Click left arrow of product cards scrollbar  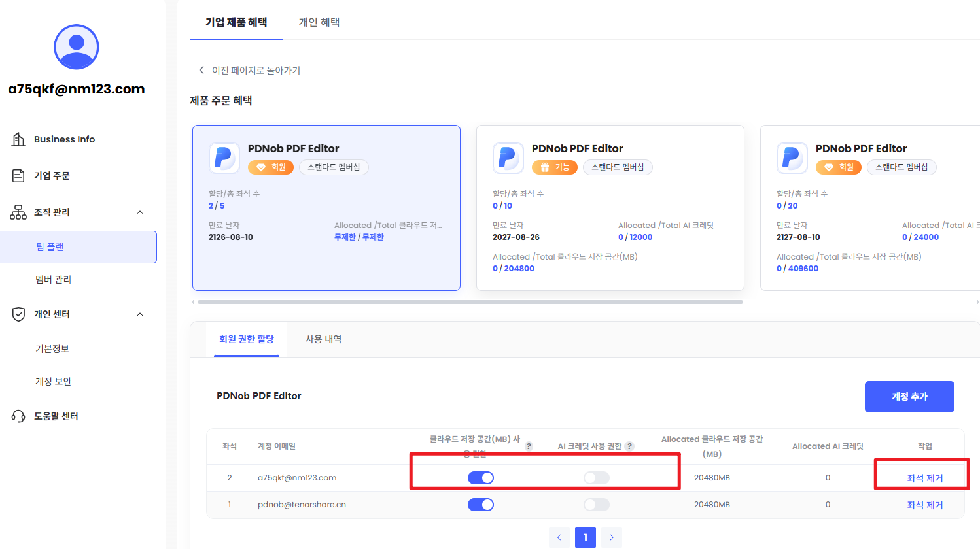point(192,302)
